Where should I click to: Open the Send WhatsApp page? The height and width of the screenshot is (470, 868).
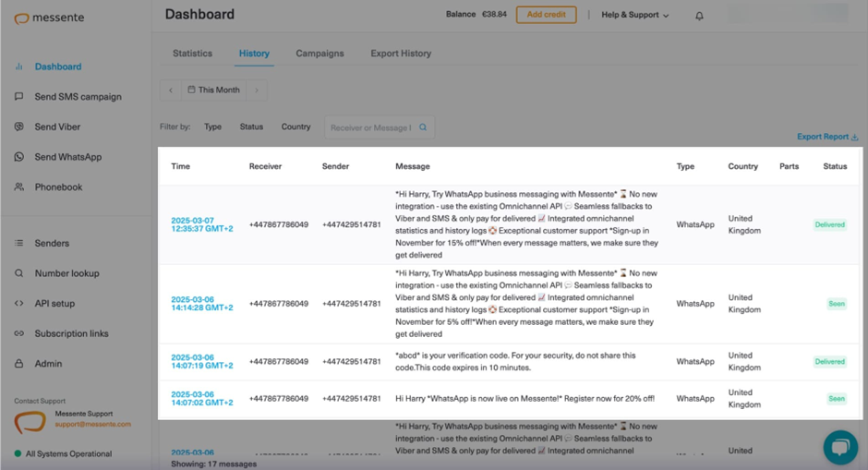pos(68,157)
